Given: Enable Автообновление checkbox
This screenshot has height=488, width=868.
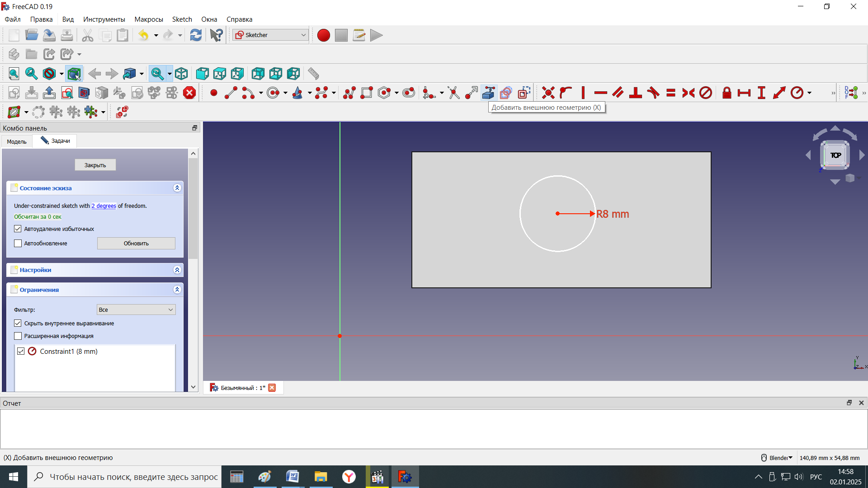Looking at the screenshot, I should (18, 244).
